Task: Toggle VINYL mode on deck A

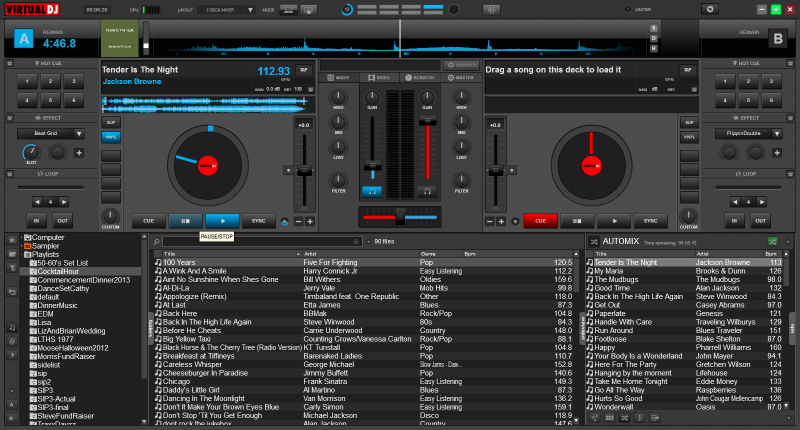Action: pos(111,137)
